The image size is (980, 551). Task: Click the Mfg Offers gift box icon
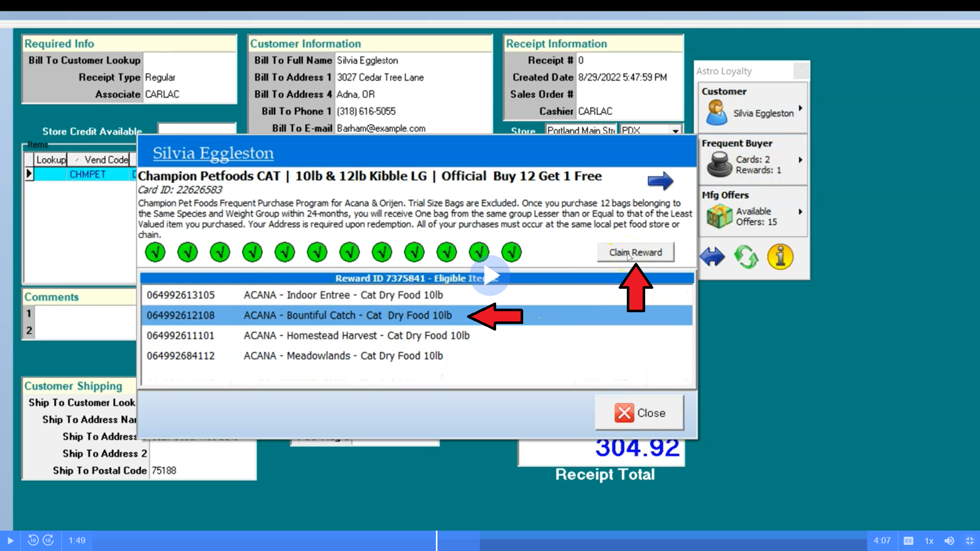pos(719,216)
